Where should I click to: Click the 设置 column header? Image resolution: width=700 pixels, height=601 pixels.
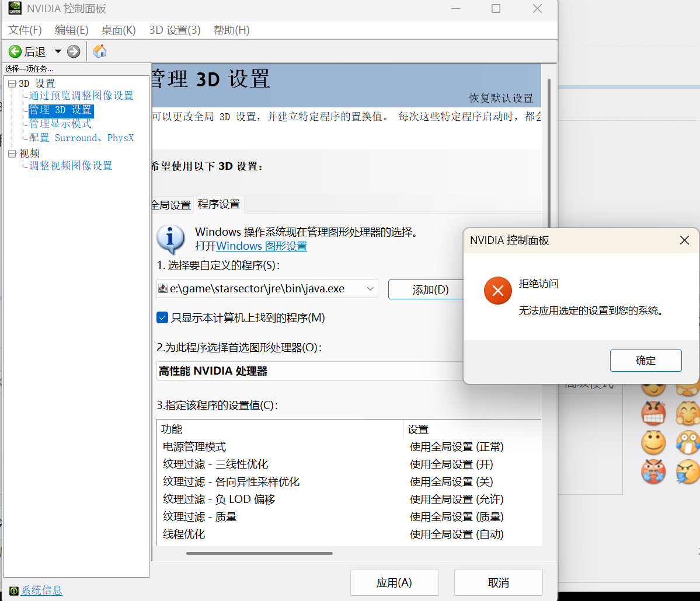coord(473,429)
